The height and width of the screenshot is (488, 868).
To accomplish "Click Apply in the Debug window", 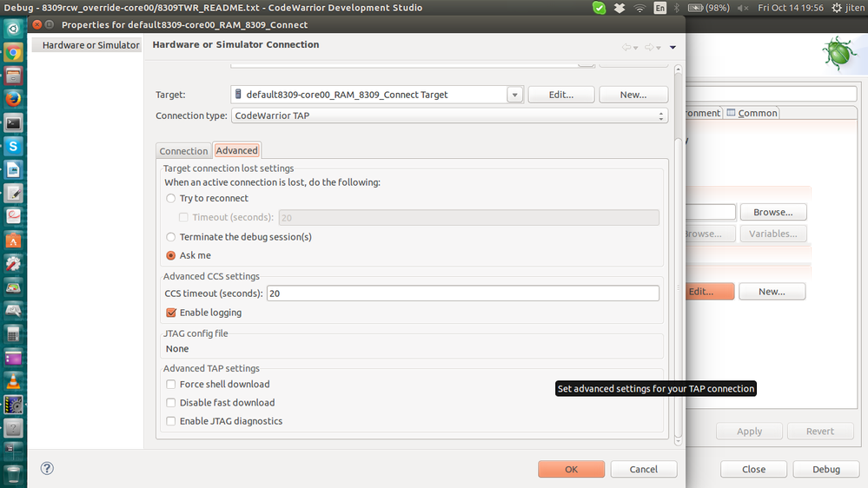I will point(749,431).
